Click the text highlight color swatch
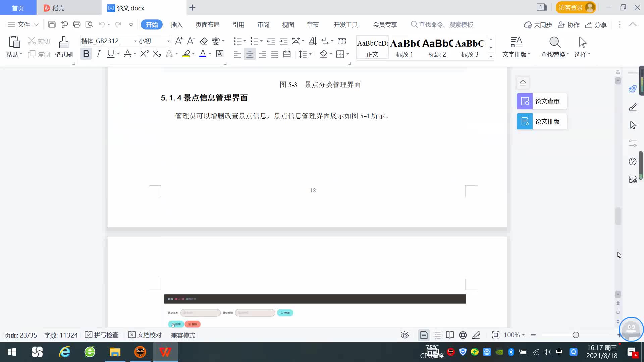Image resolution: width=644 pixels, height=362 pixels. tap(186, 54)
